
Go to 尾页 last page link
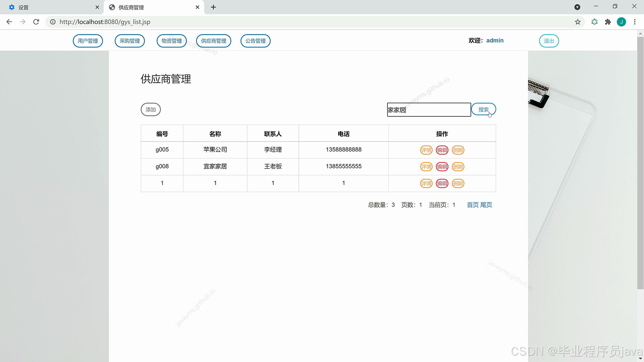click(486, 205)
